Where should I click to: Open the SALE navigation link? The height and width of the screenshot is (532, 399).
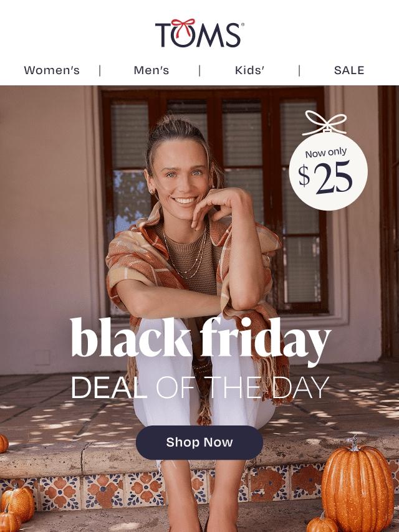(349, 70)
